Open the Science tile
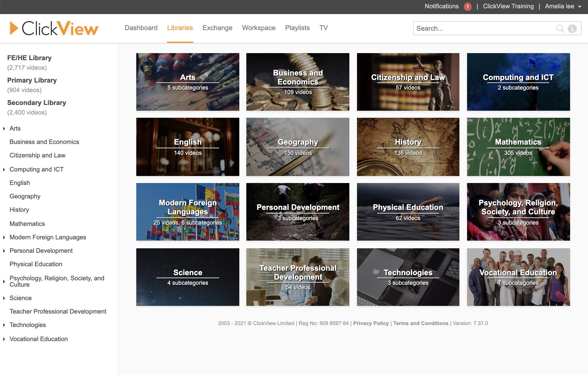Image resolution: width=588 pixels, height=375 pixels. [188, 277]
